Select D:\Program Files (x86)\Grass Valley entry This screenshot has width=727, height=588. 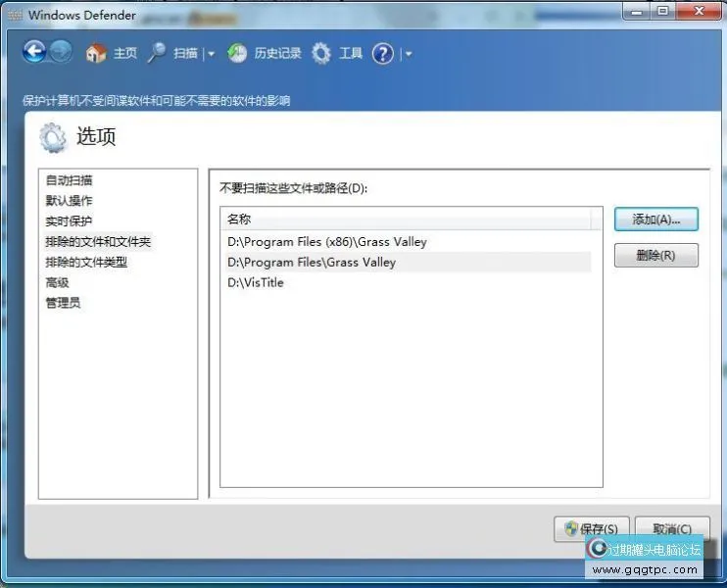[409, 242]
